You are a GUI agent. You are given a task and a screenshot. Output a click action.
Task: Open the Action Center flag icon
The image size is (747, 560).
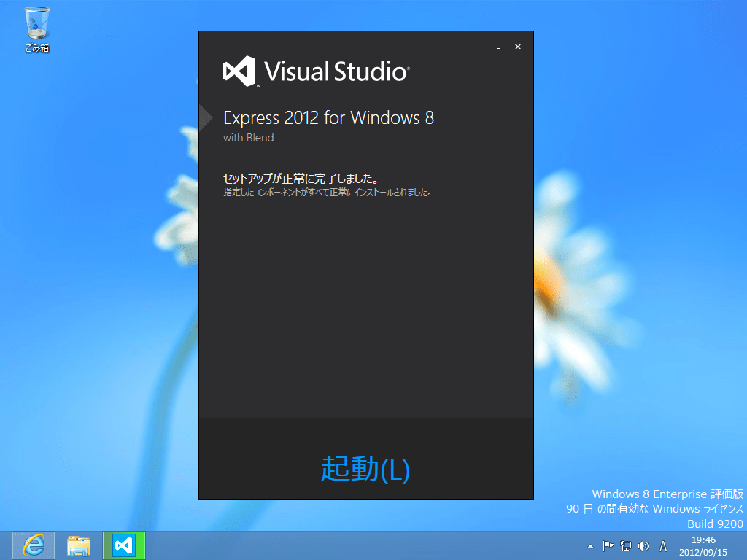[x=608, y=546]
